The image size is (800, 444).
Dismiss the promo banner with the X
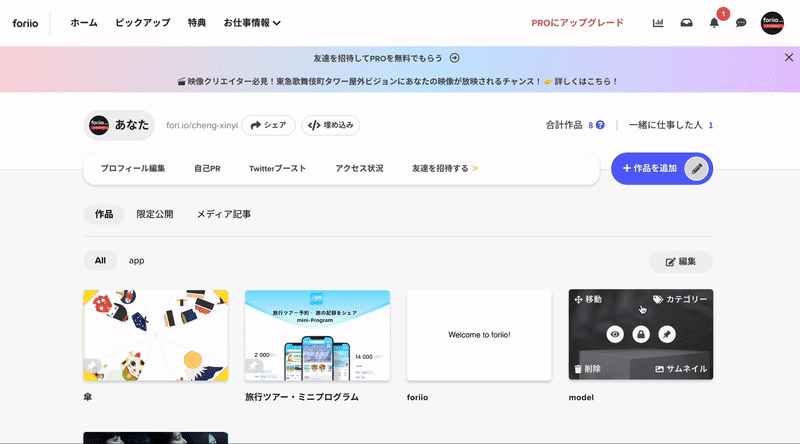coord(789,58)
